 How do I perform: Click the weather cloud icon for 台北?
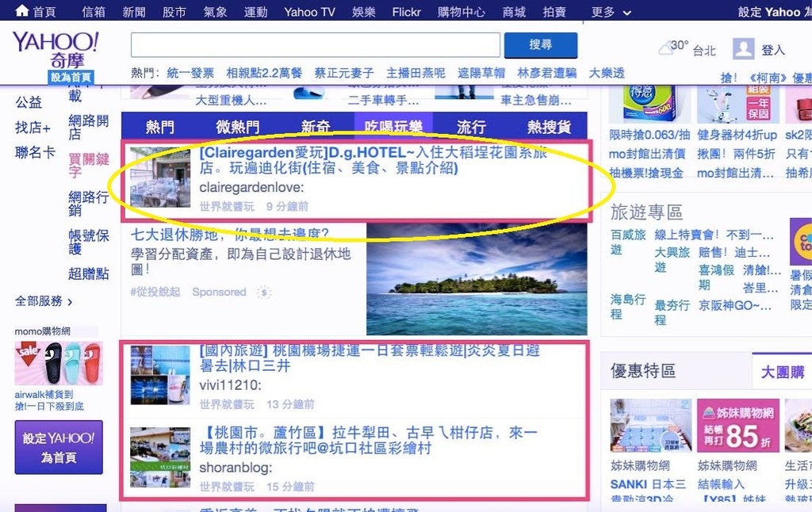665,49
